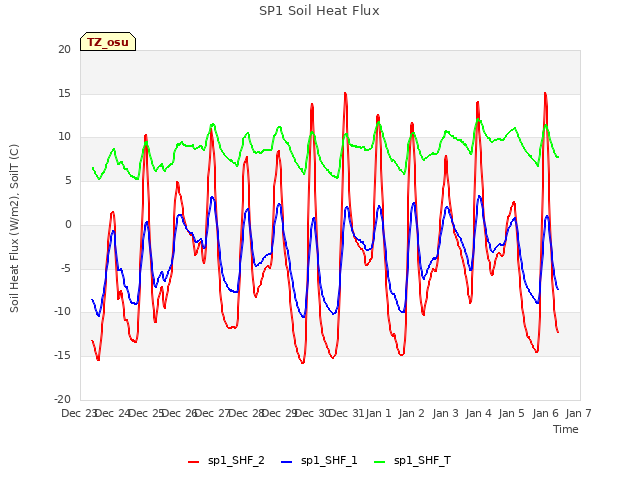
Task: Click the red trough near Dec 30
Action: [302, 362]
